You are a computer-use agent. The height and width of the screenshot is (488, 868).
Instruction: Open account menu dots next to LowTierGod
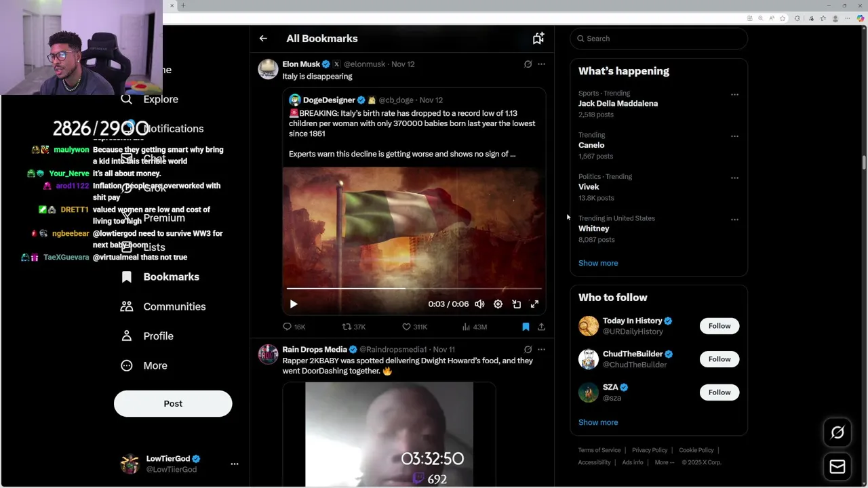235,464
